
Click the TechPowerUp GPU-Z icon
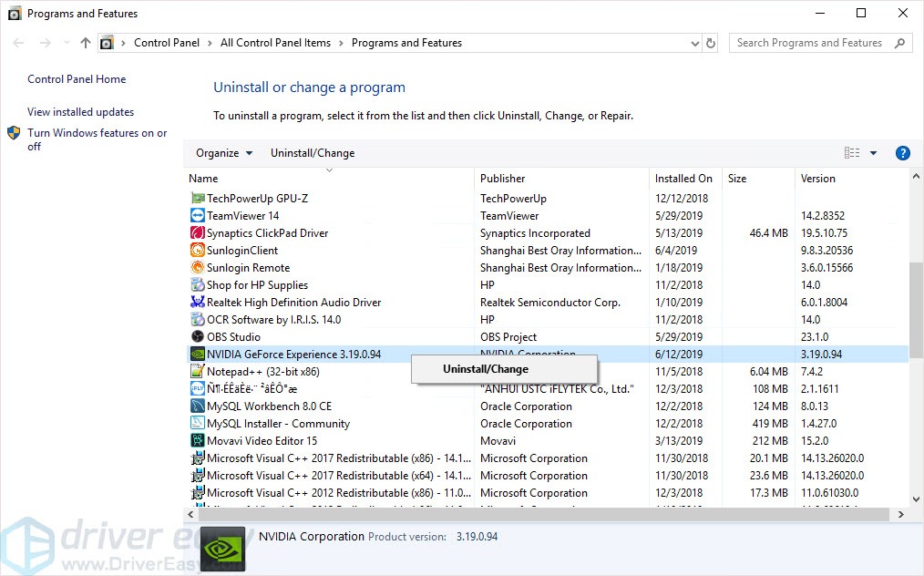click(x=197, y=198)
